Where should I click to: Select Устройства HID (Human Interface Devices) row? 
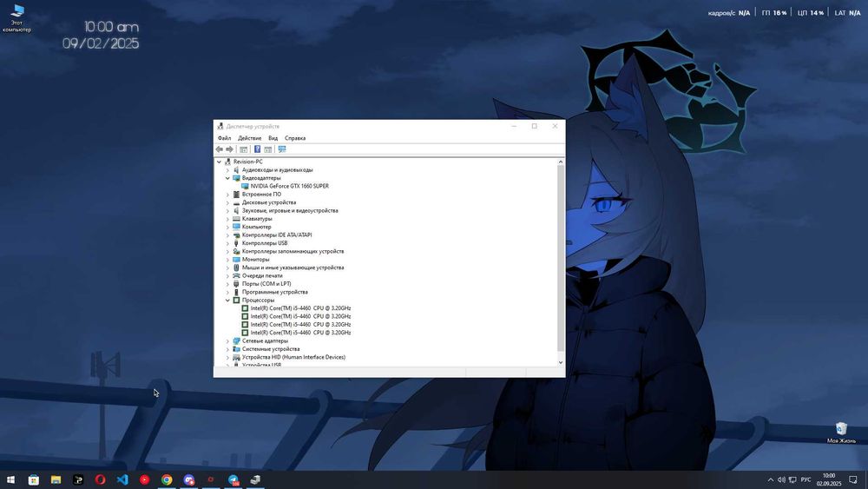click(293, 357)
